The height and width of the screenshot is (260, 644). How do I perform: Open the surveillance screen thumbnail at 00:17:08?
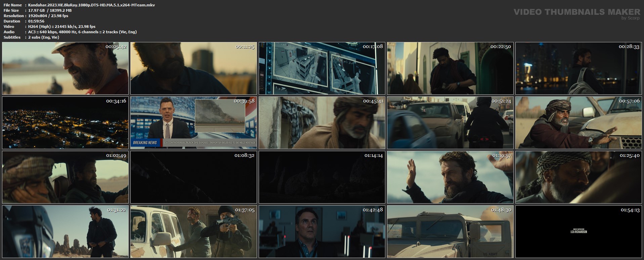(x=322, y=68)
